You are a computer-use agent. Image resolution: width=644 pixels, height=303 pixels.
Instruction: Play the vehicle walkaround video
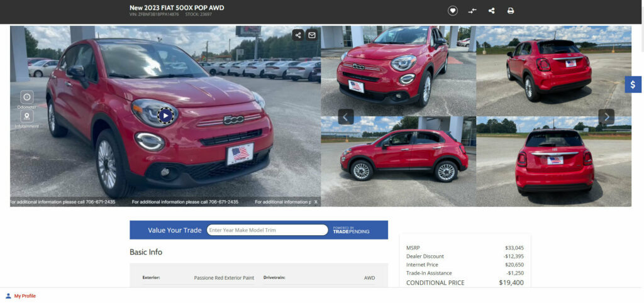pos(165,116)
